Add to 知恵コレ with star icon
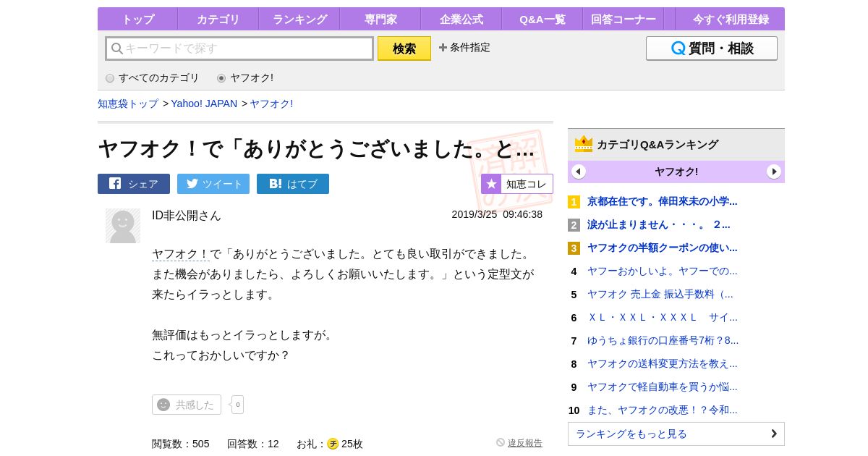868x456 pixels. point(517,184)
